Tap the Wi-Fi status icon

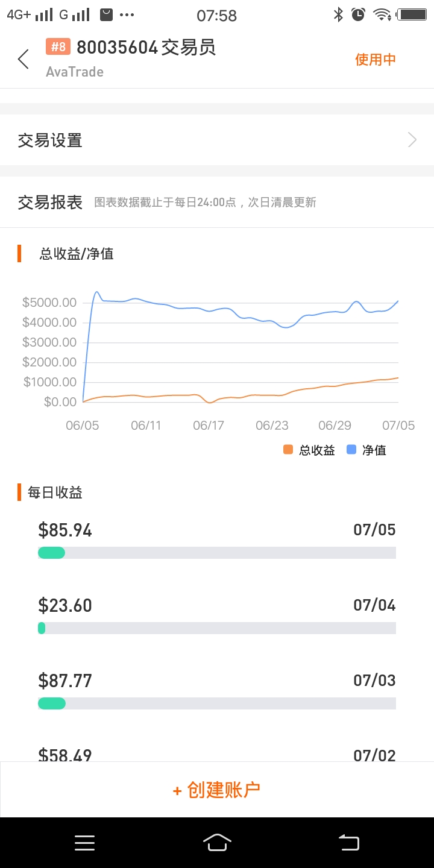click(x=382, y=14)
